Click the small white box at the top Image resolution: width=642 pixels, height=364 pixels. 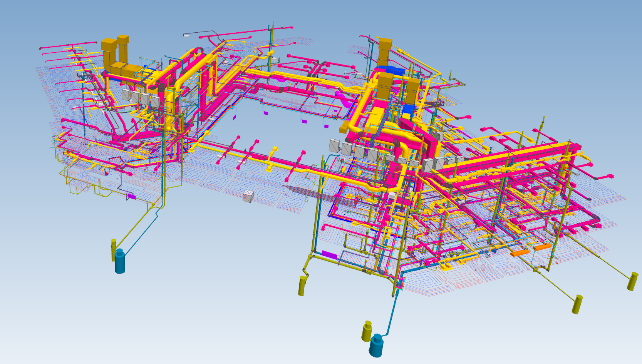186,35
